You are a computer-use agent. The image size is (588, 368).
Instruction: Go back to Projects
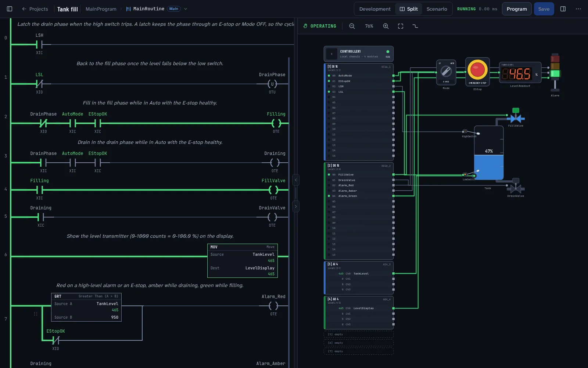35,9
